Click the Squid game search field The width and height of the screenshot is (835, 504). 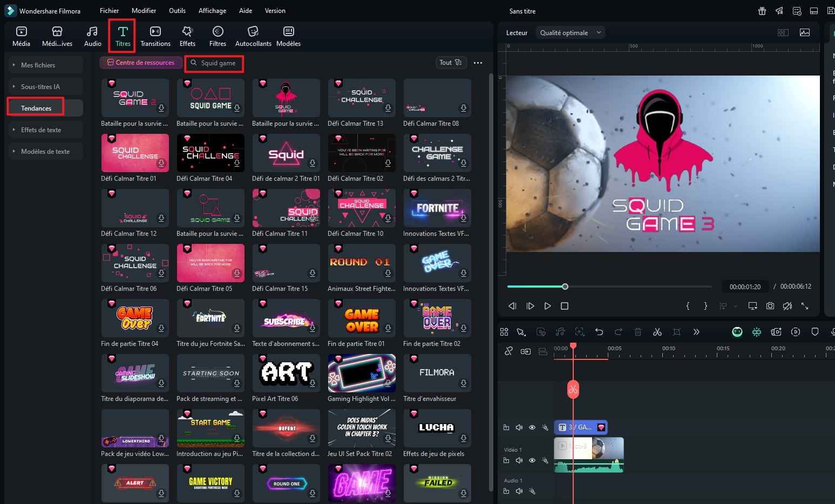point(214,63)
